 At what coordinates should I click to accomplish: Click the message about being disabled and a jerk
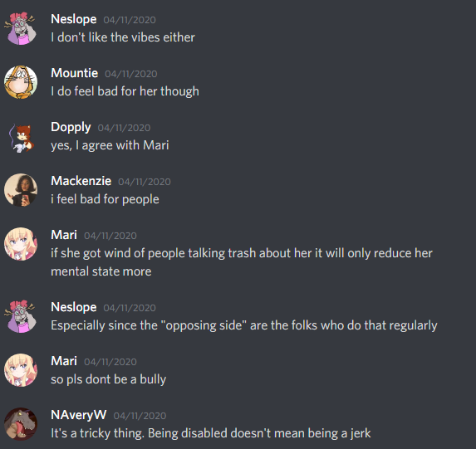point(211,433)
